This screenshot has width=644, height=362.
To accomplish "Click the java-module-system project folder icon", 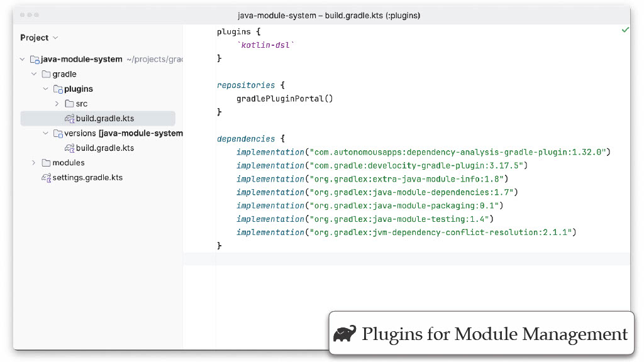I will [35, 60].
